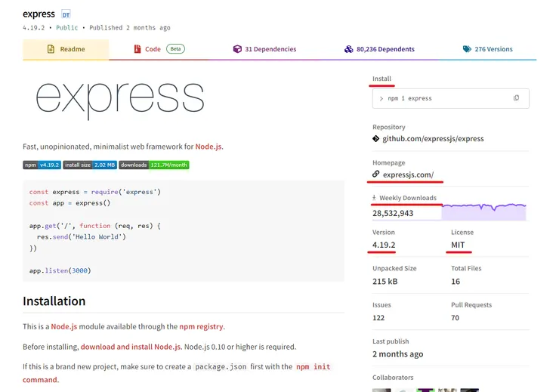Click the install size 2.02 MB badge

[90, 165]
